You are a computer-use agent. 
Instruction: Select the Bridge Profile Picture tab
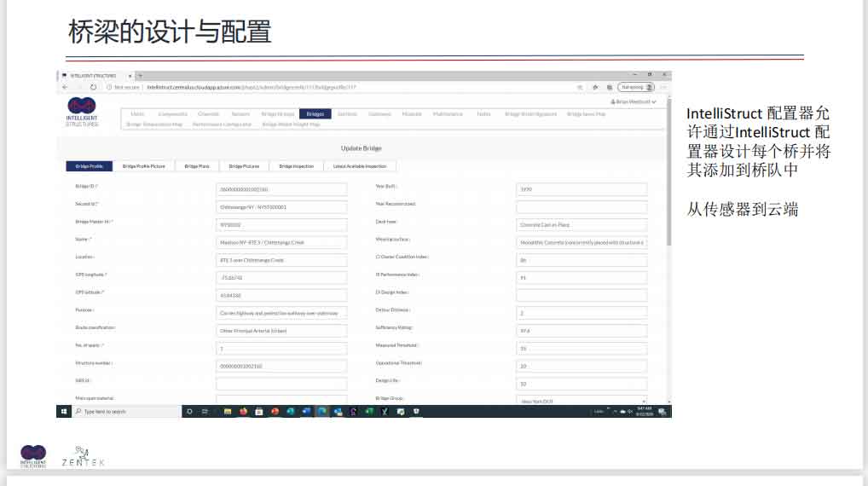pos(144,166)
